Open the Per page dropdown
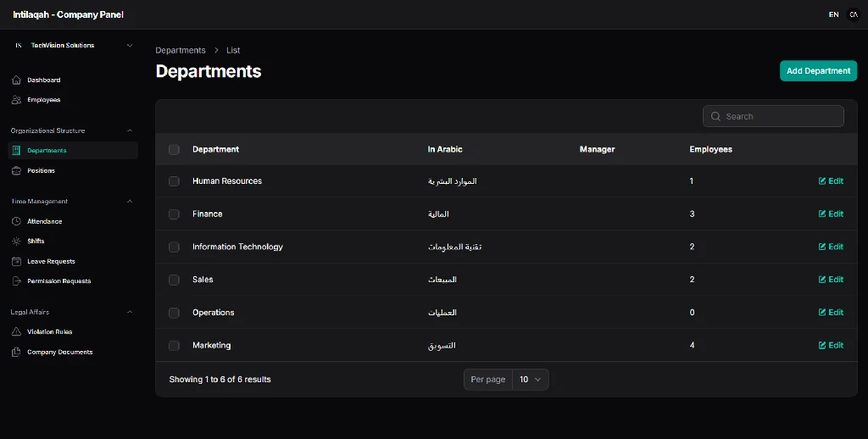The width and height of the screenshot is (868, 439). 531,380
